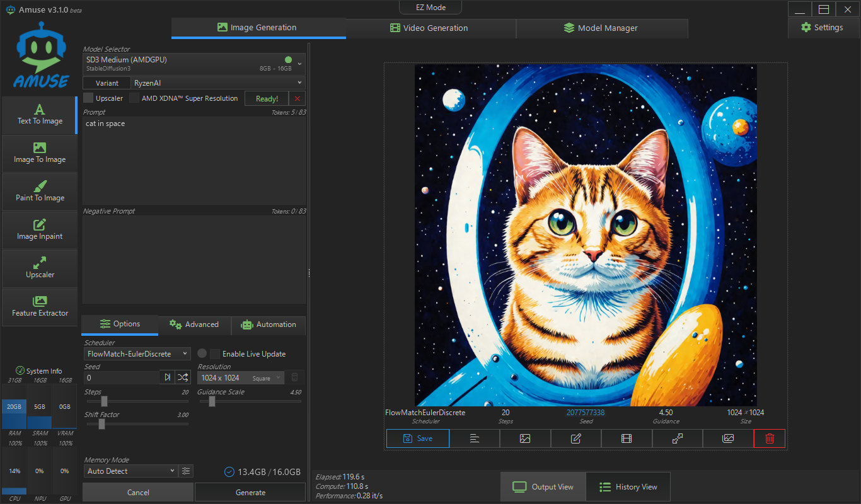Select the Upscaler tool
Screen dimensions: 861x504
tap(40, 268)
